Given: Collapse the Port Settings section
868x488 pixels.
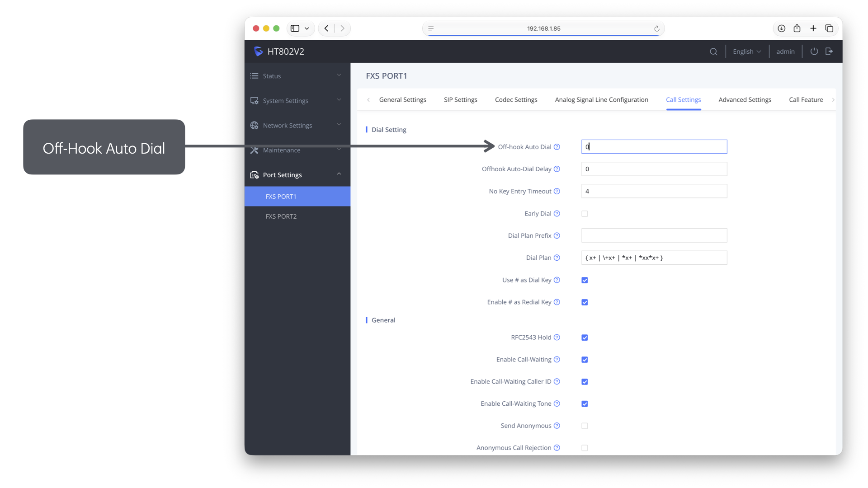Looking at the screenshot, I should point(297,175).
